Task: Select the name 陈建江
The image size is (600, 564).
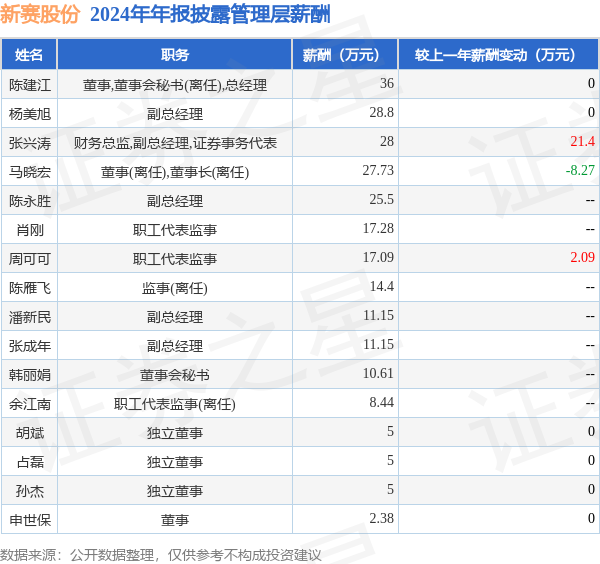Action: 30,85
